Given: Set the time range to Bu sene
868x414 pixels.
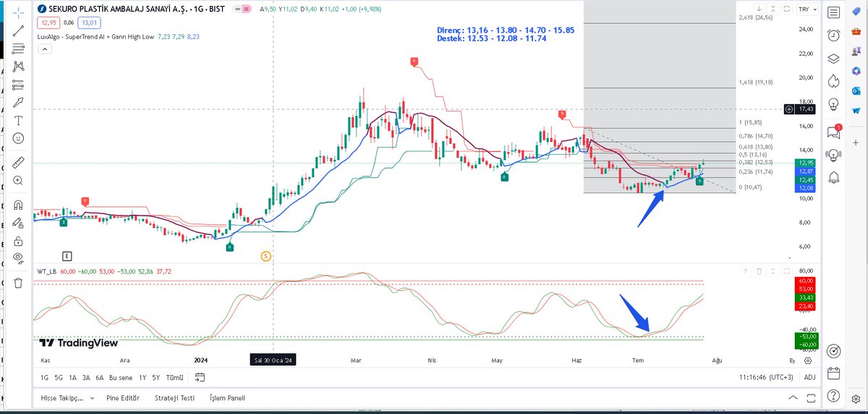Looking at the screenshot, I should click(x=122, y=377).
